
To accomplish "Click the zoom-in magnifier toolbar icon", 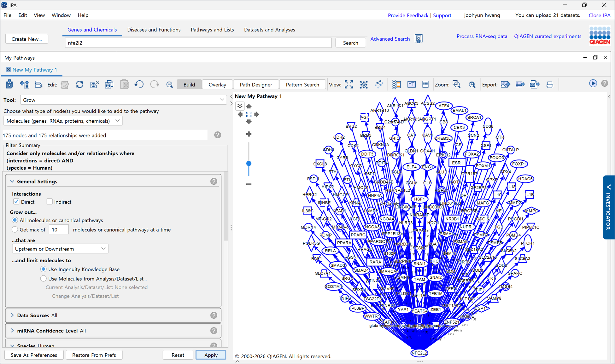I will click(472, 84).
